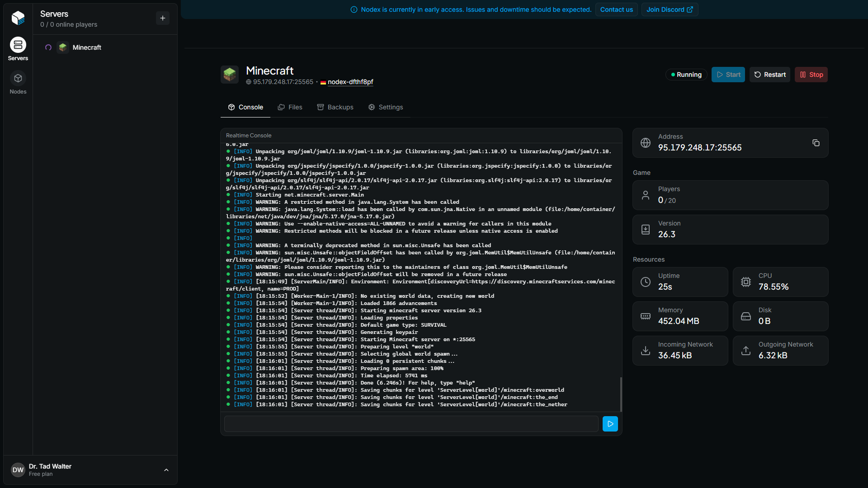Focus the console command input field

(x=411, y=424)
